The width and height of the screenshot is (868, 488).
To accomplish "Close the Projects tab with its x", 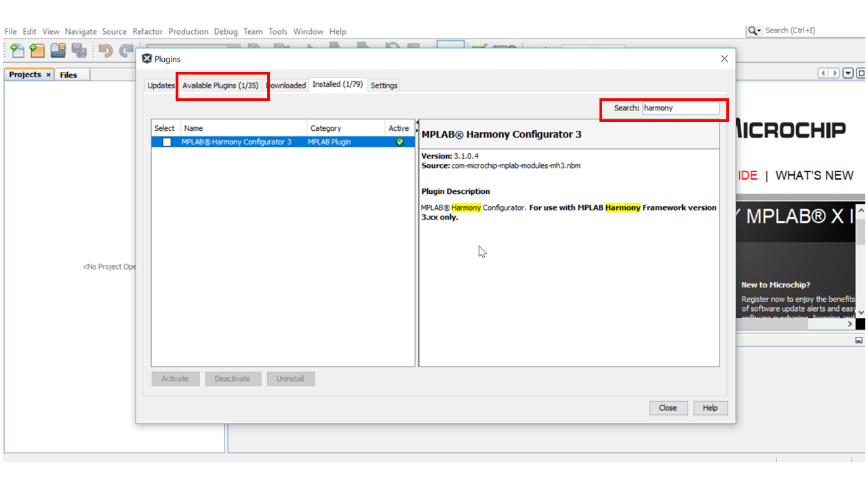I will [x=49, y=75].
